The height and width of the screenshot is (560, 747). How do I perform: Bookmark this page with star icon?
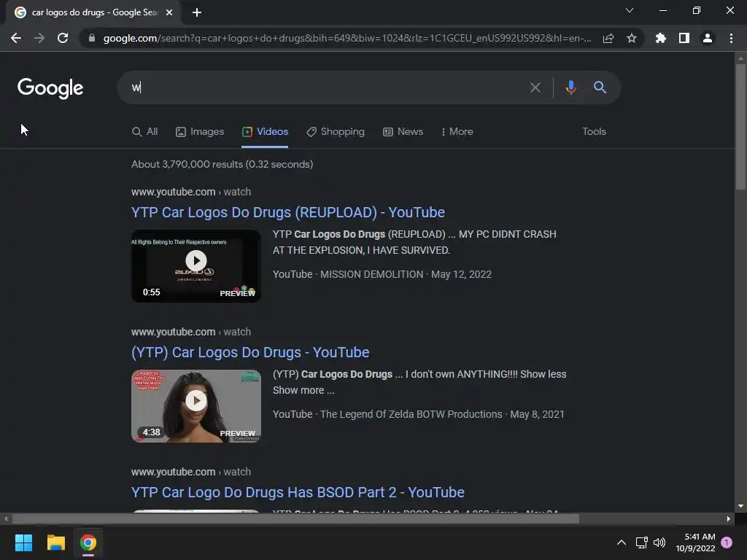[x=632, y=38]
